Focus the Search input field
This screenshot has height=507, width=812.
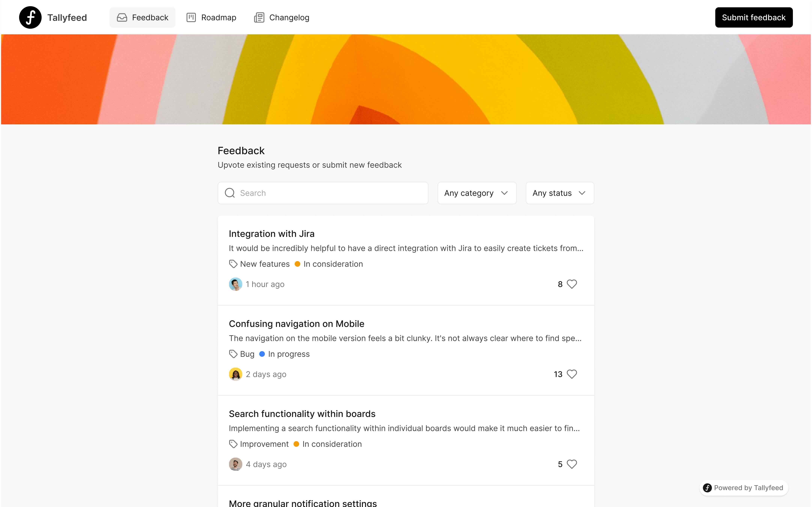323,193
